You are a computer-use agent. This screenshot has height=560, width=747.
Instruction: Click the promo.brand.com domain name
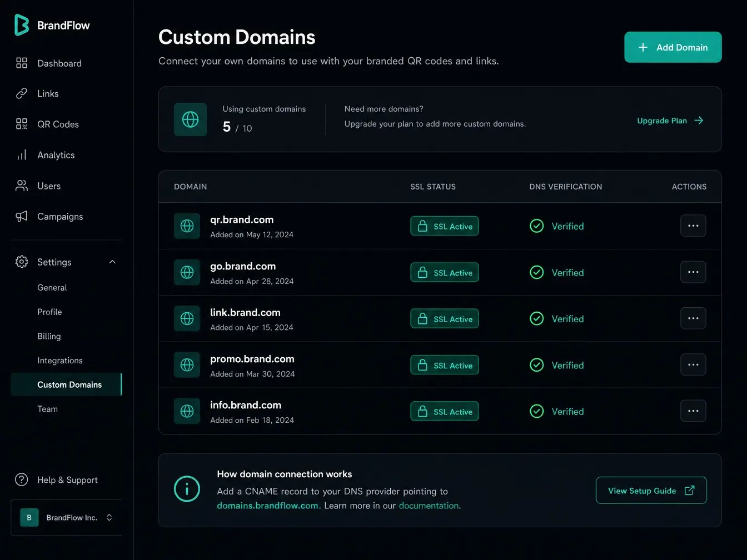click(x=252, y=359)
